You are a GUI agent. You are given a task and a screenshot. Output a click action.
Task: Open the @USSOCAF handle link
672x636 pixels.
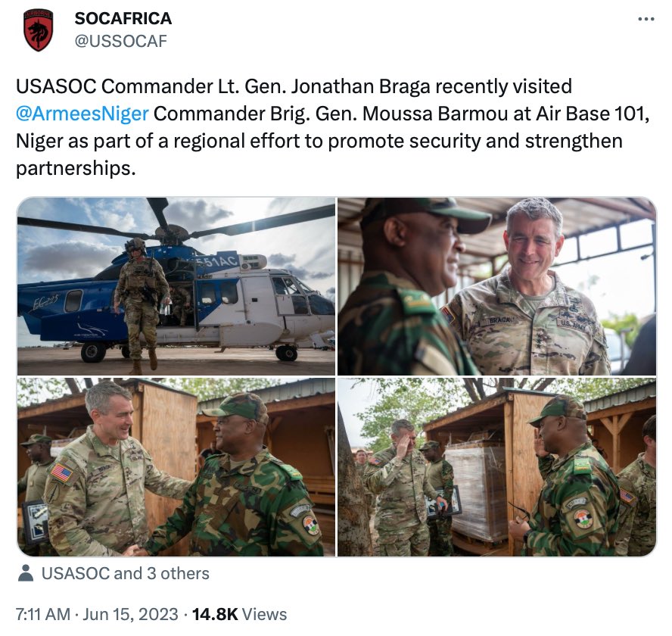pos(120,41)
